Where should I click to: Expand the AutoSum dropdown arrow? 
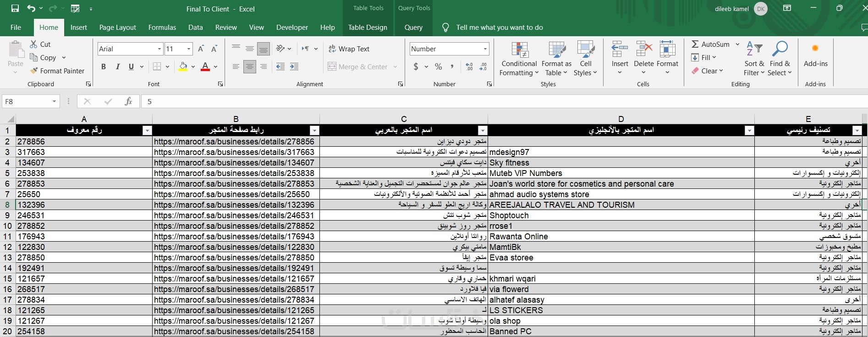(x=737, y=44)
